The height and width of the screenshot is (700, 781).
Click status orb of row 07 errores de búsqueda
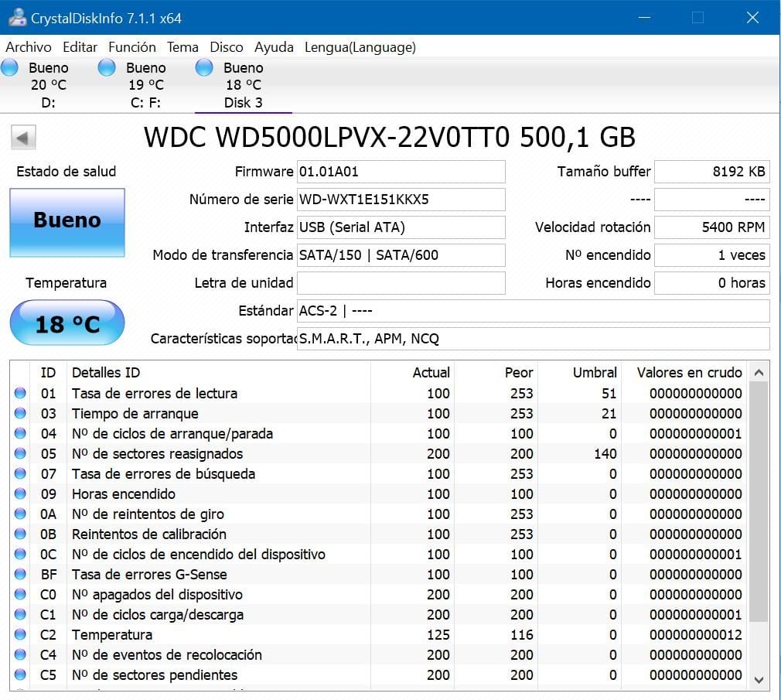tap(20, 473)
